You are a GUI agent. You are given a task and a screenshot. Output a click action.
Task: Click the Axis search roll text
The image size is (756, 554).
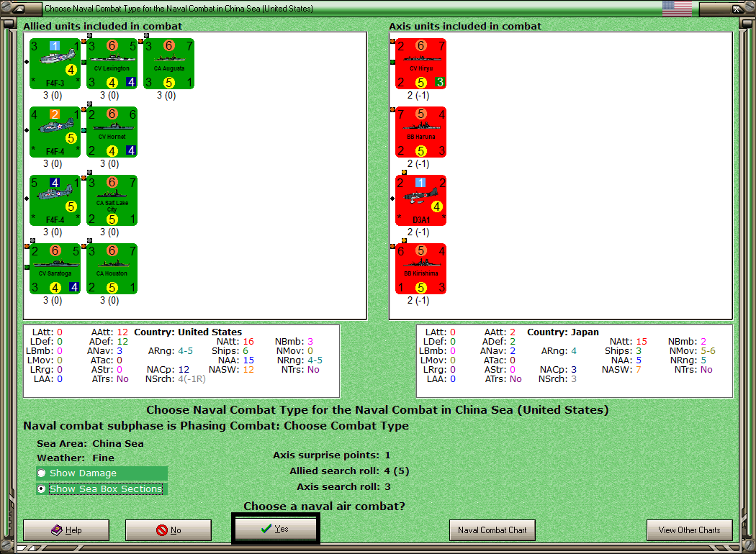[x=343, y=486]
